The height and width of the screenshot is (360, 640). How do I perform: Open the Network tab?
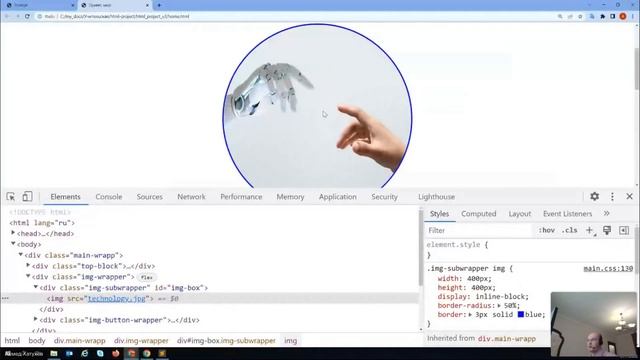(x=191, y=197)
